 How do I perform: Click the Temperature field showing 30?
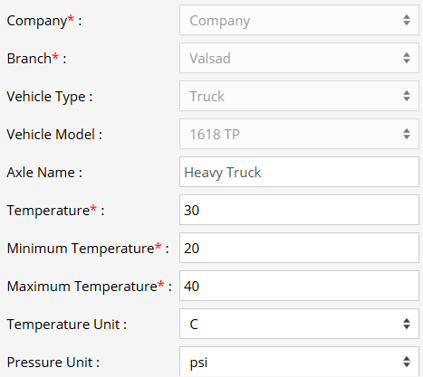pyautogui.click(x=299, y=210)
